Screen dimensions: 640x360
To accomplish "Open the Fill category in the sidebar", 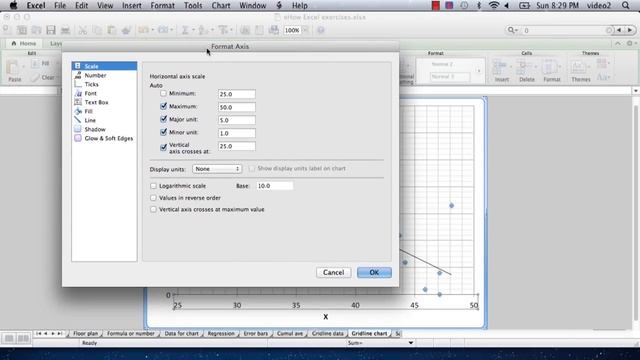I will [88, 111].
